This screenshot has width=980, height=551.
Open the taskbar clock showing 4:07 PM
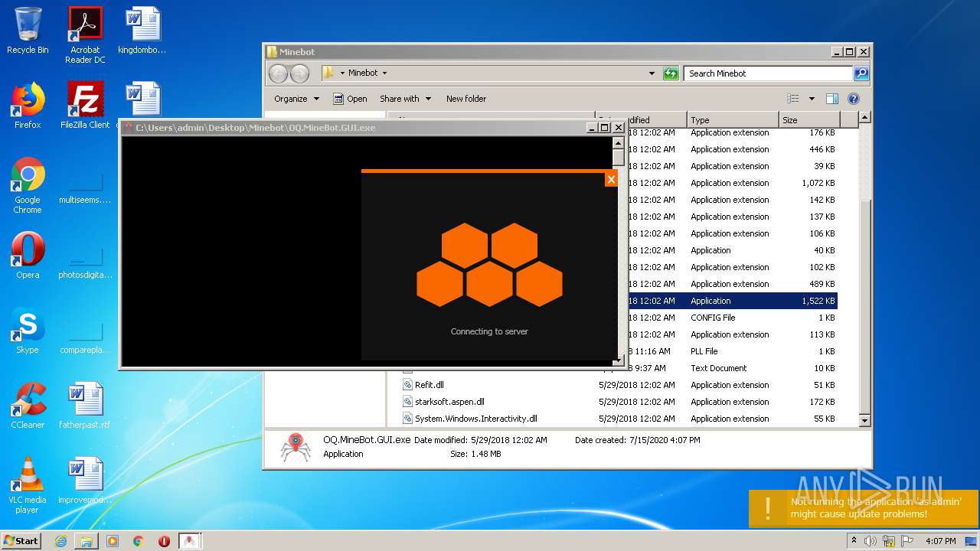[x=940, y=541]
